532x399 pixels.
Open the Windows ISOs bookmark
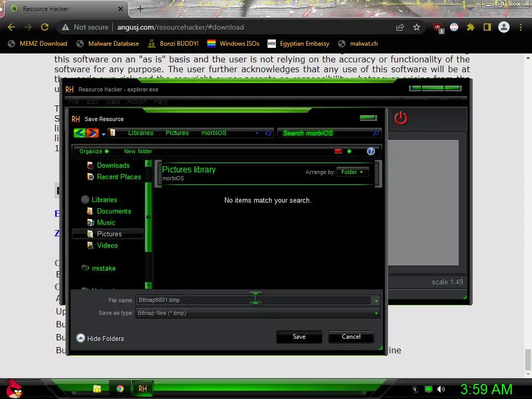click(233, 44)
